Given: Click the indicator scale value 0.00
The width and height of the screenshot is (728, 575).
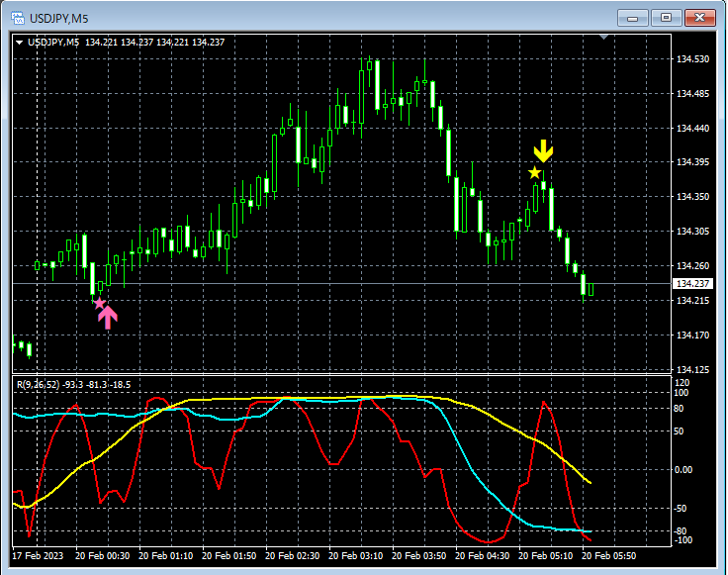Looking at the screenshot, I should click(x=683, y=469).
